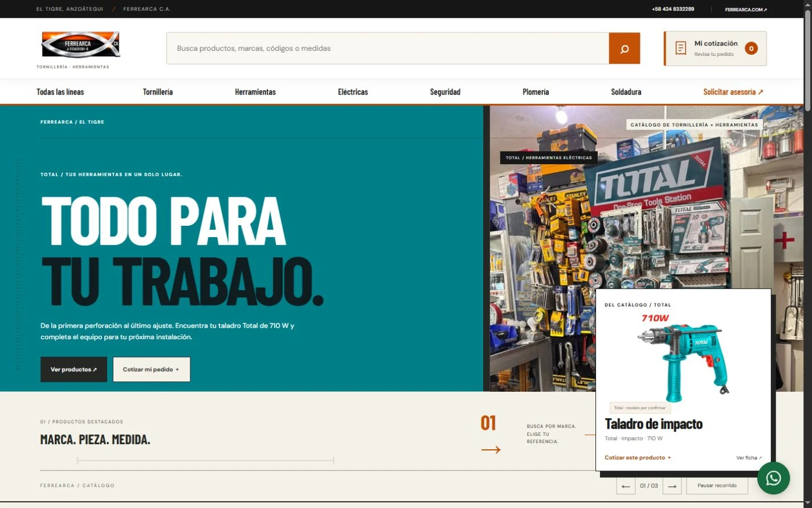Click the quotation receipt icon
Screen dimensions: 812x508
(x=680, y=48)
